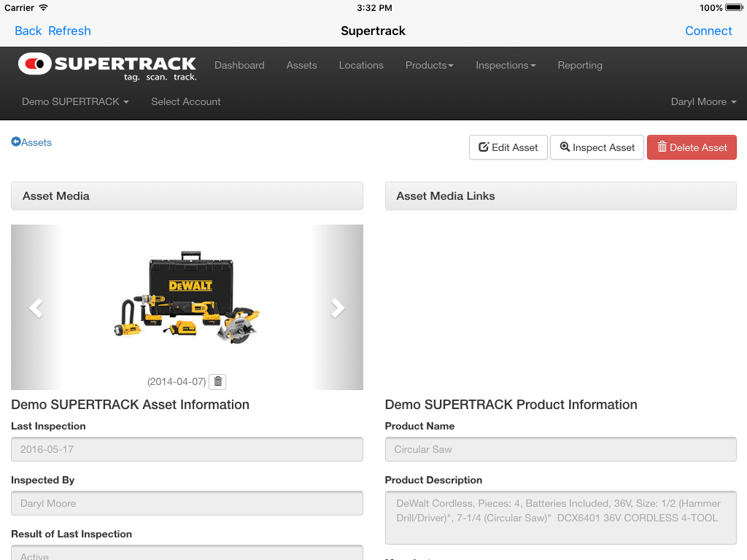Choose Select Account in the navbar
This screenshot has width=747, height=560.
pos(186,101)
